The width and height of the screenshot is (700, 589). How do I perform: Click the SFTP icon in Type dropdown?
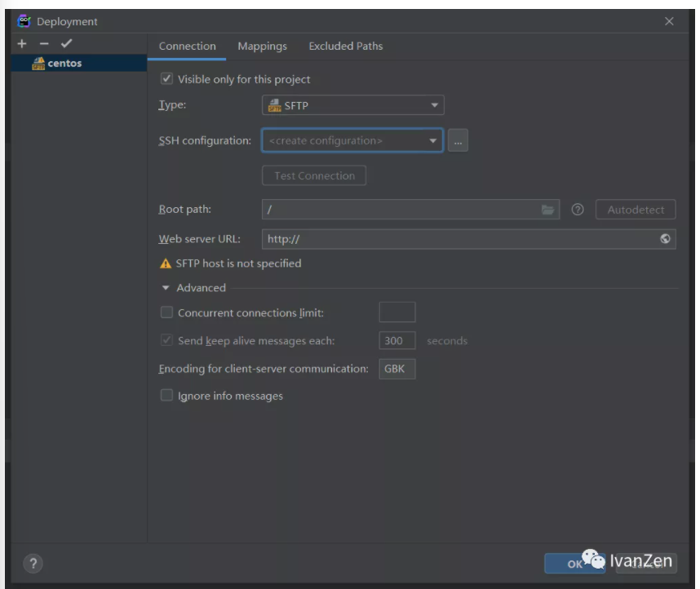(x=274, y=105)
